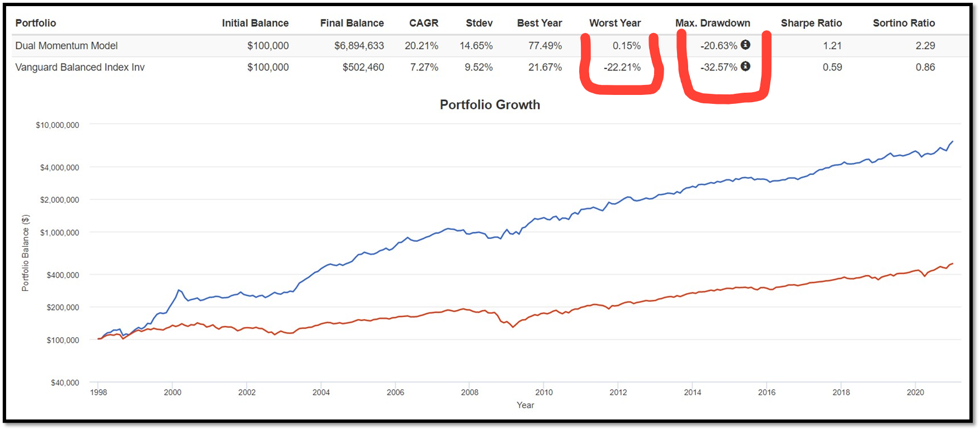This screenshot has height=430, width=980.
Task: Click the $6,894,633 final balance value
Action: coord(359,46)
